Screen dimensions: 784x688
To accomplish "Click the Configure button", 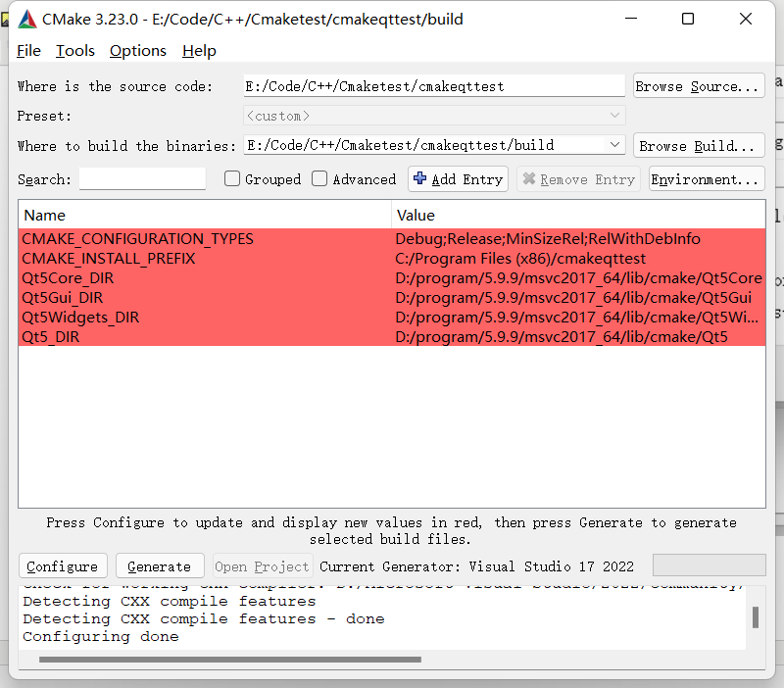I will coord(63,566).
